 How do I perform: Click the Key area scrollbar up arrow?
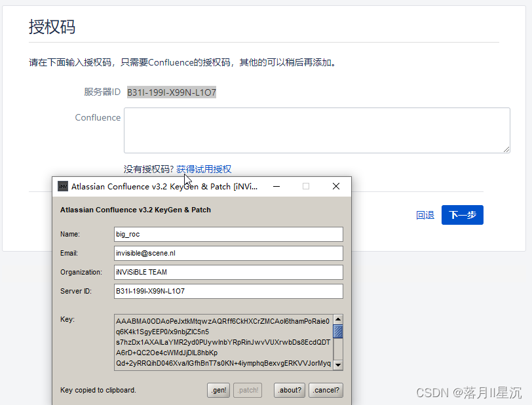(x=338, y=319)
